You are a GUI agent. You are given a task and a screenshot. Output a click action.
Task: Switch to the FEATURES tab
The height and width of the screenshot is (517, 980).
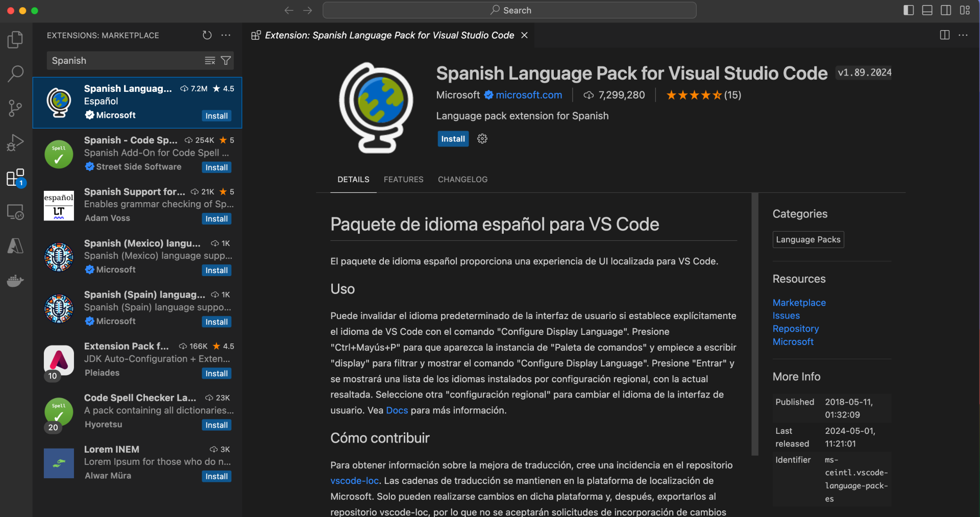coord(404,180)
